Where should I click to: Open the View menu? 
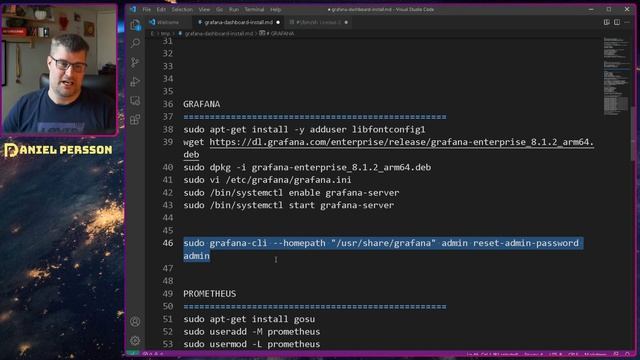(x=204, y=9)
